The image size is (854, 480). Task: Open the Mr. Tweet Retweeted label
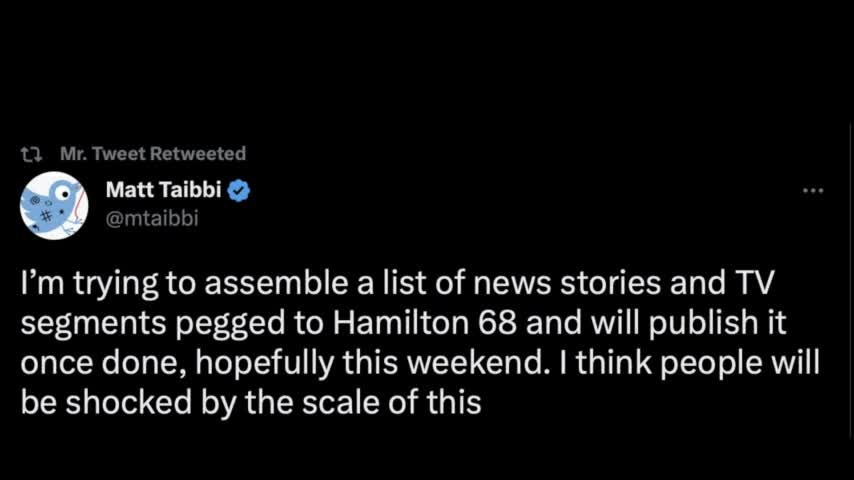[x=153, y=154]
